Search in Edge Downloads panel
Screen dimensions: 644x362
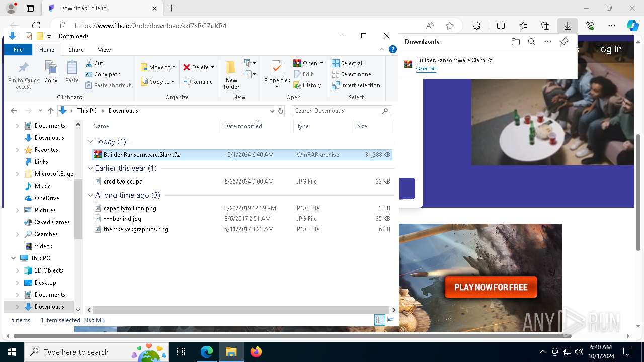click(531, 42)
